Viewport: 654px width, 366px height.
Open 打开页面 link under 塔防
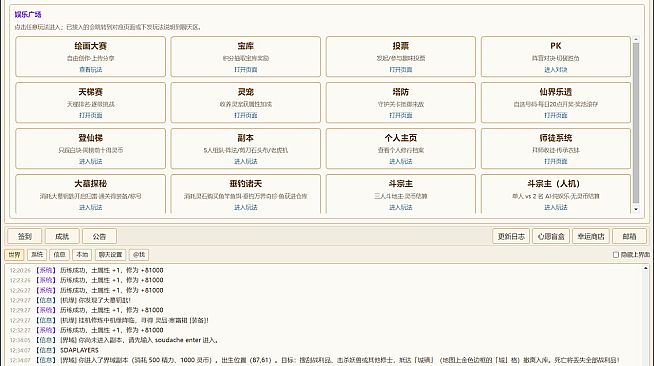[x=401, y=115]
